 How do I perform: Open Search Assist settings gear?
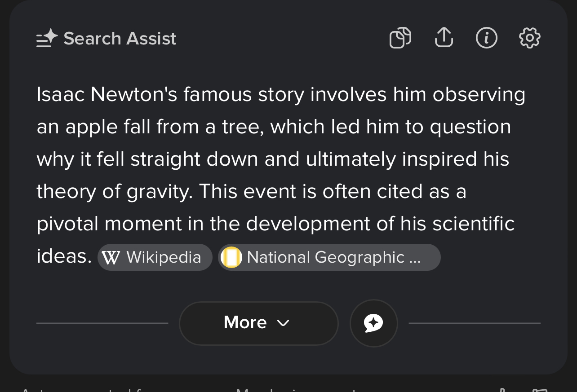(x=529, y=38)
